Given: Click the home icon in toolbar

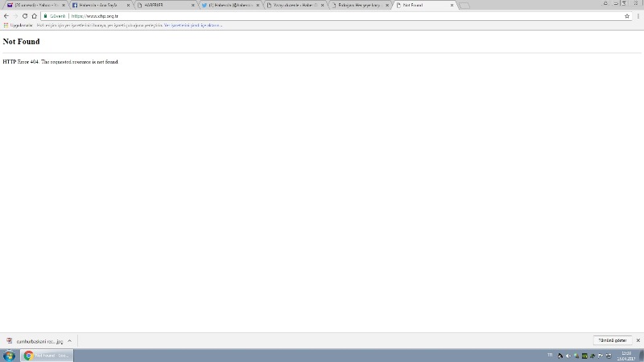Looking at the screenshot, I should (34, 16).
